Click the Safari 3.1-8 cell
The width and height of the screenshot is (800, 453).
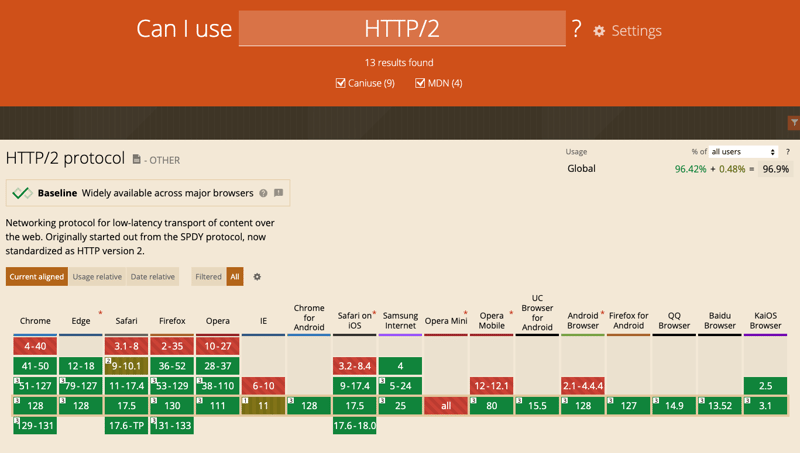[x=126, y=346]
